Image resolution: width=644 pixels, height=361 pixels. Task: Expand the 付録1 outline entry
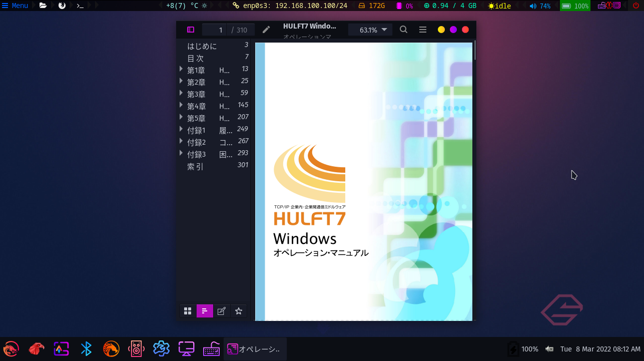point(181,129)
